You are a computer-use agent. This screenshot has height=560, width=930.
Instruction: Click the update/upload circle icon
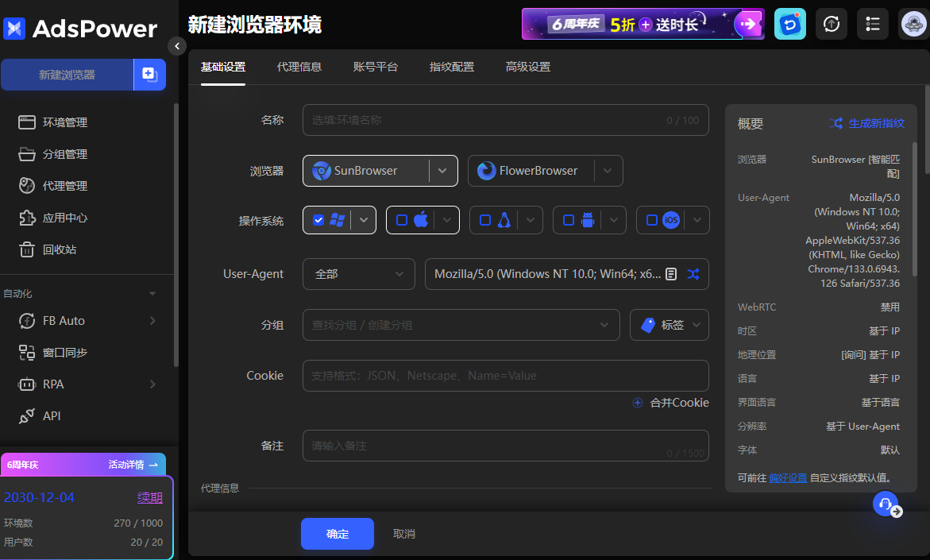coord(832,24)
